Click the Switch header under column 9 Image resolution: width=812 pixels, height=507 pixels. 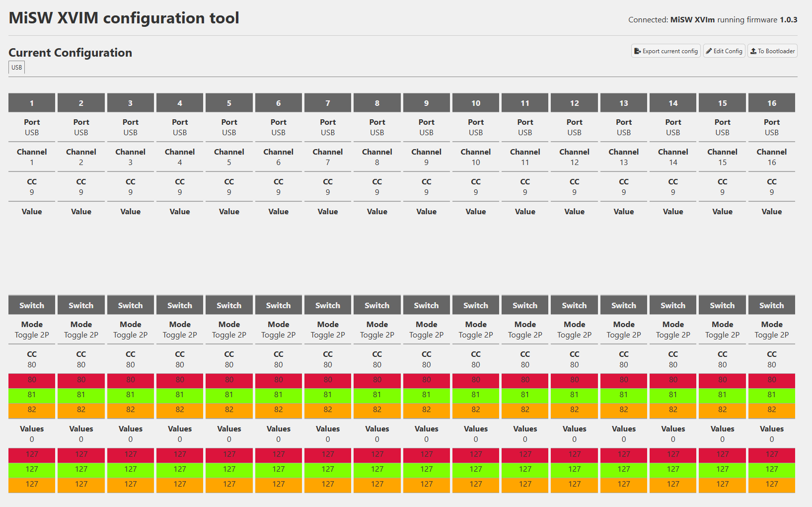427,305
